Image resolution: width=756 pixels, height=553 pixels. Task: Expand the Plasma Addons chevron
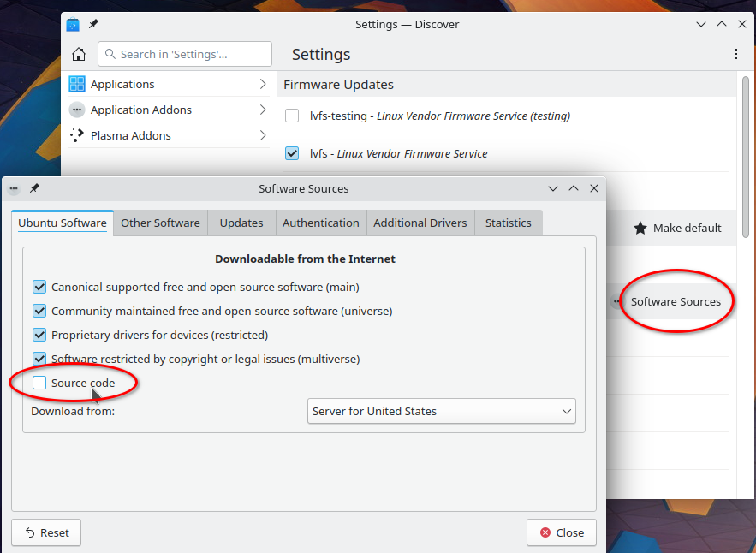coord(263,135)
